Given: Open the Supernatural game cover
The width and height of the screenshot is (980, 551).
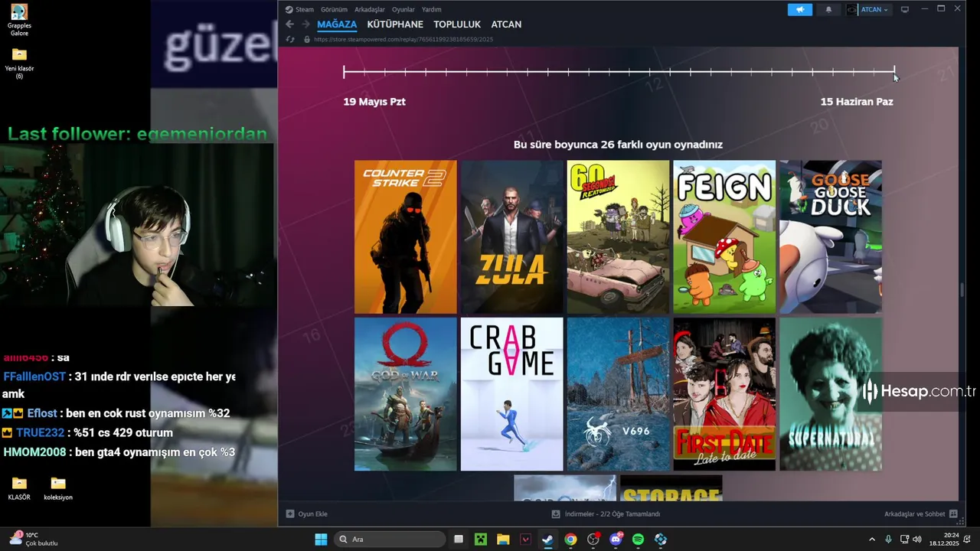Looking at the screenshot, I should [831, 394].
